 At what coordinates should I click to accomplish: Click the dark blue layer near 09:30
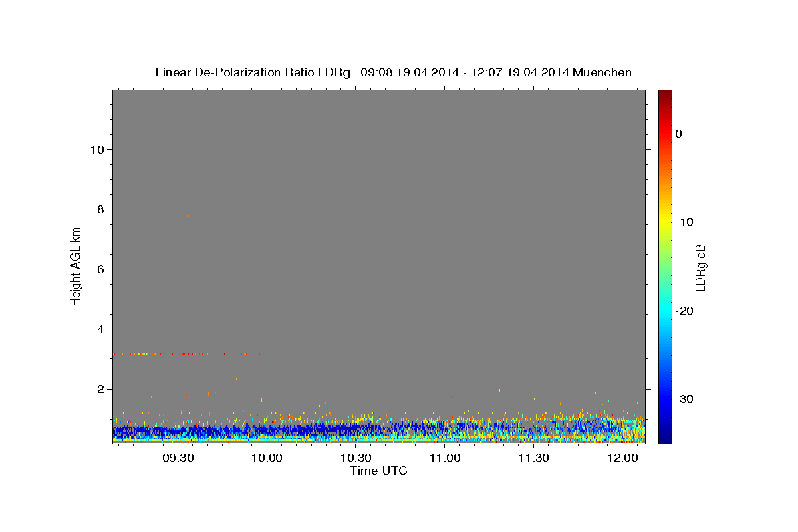coord(178,431)
